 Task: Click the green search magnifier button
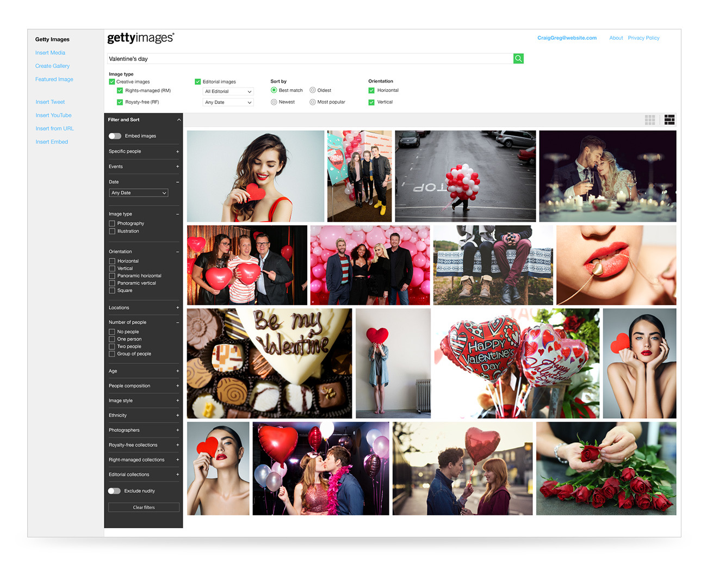click(518, 58)
